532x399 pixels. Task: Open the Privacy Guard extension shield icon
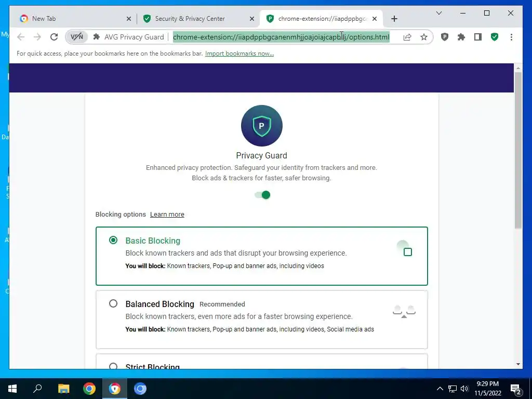[445, 37]
